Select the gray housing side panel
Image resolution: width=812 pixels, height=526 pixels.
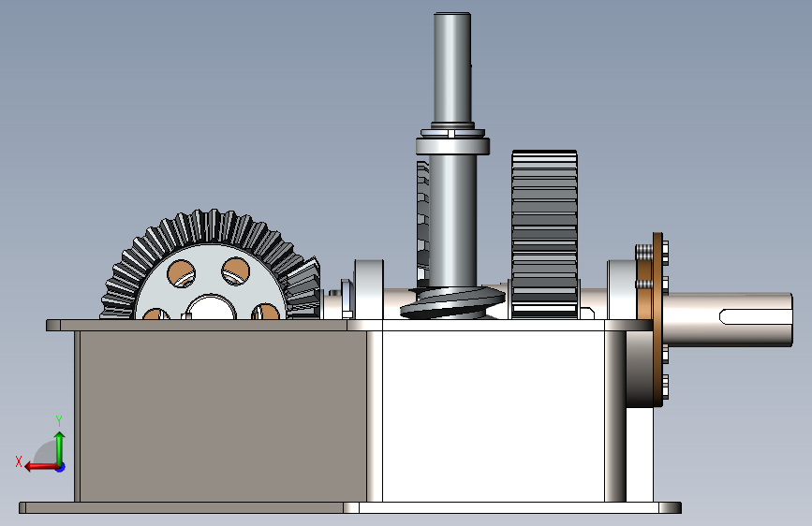click(223, 416)
